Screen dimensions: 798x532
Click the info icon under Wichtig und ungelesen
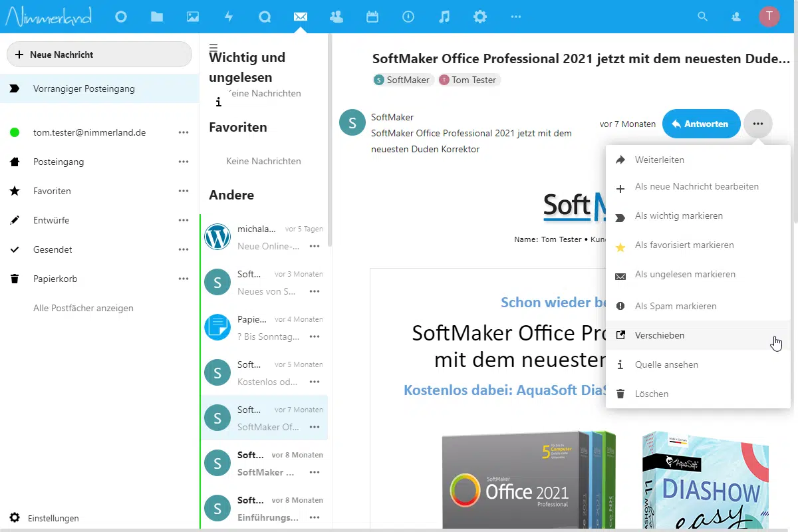218,102
